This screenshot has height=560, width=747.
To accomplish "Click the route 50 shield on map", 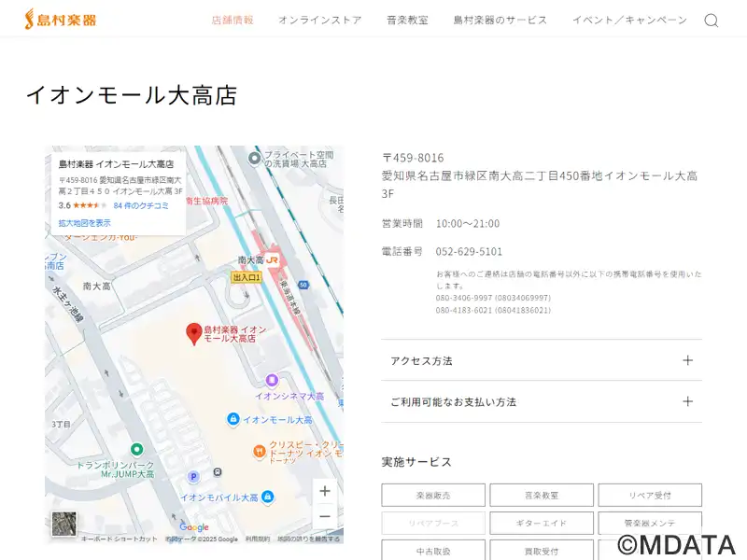I will click(303, 285).
